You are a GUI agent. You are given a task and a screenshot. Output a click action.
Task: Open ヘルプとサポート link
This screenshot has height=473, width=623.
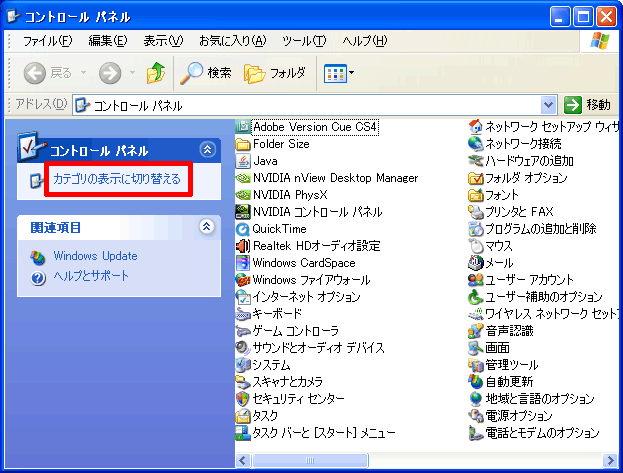(91, 276)
